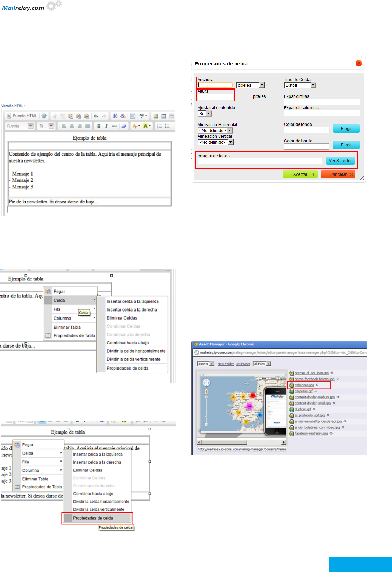The width and height of the screenshot is (392, 572).
Task: Click Elegir button for Color de fondo
Action: [346, 129]
